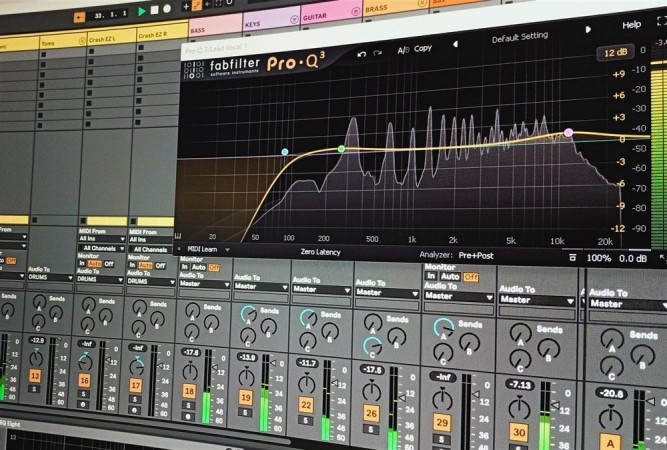Open the Pro-Q 3 Help menu
The width and height of the screenshot is (667, 450).
click(x=631, y=25)
